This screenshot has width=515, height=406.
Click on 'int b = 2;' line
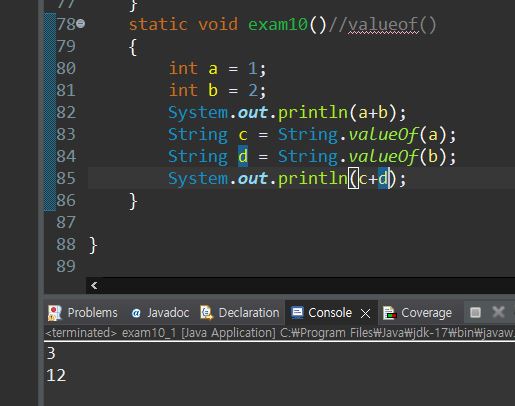pos(217,91)
